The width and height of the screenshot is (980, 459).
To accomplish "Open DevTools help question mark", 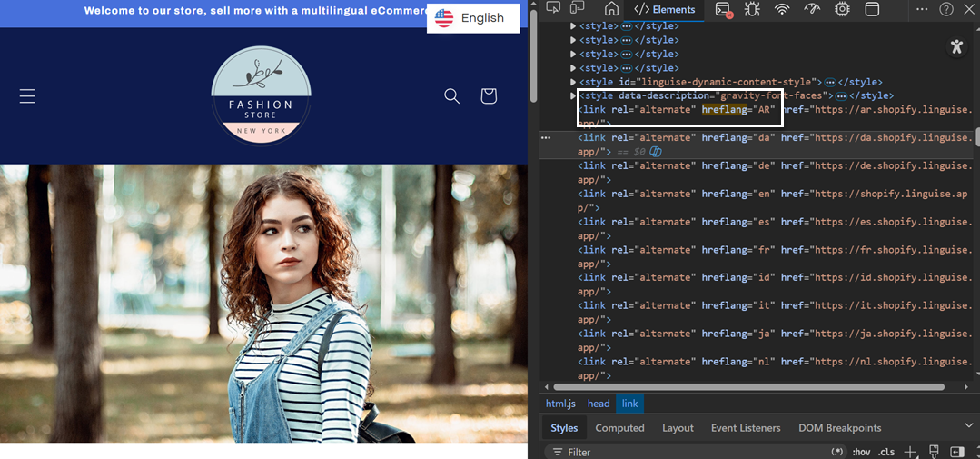I will click(946, 9).
